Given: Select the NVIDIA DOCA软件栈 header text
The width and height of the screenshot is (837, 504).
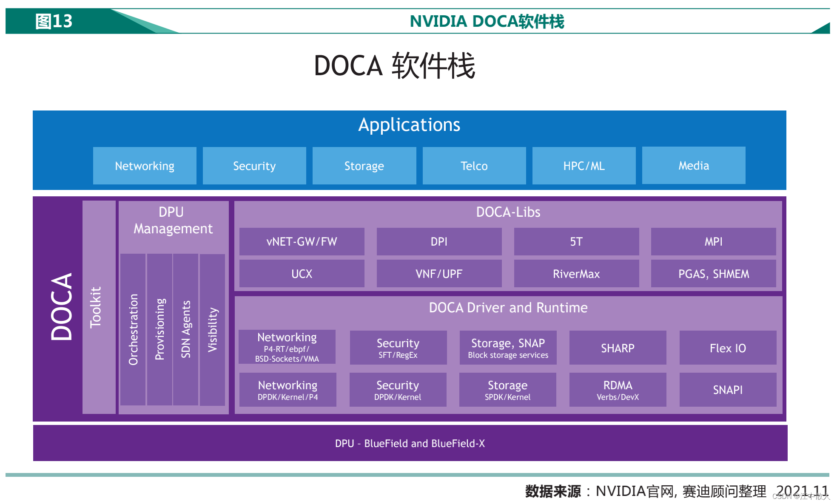Looking at the screenshot, I should click(x=487, y=21).
